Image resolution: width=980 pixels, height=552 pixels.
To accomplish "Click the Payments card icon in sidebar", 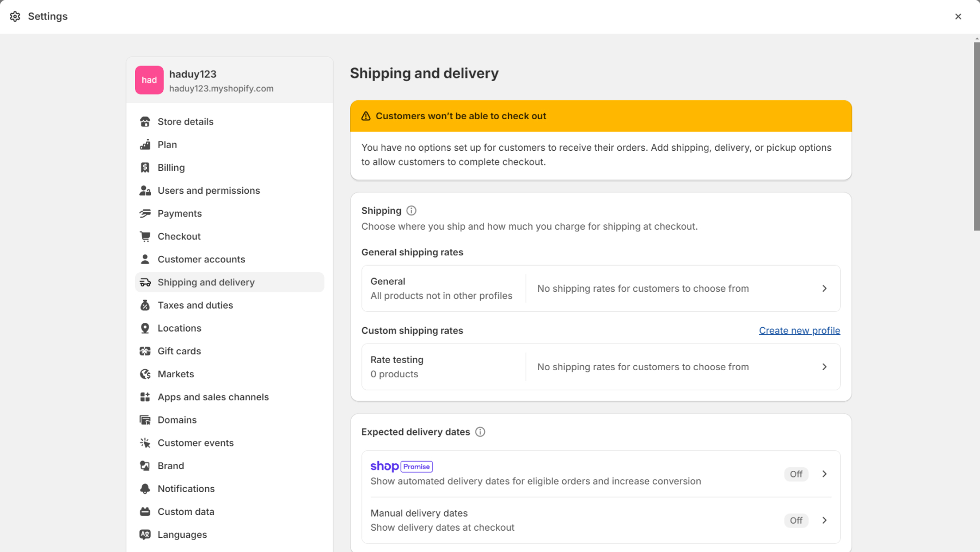I will click(x=145, y=213).
